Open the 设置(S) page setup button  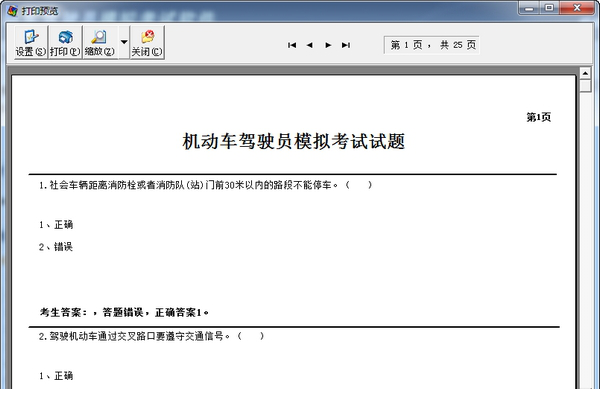31,42
